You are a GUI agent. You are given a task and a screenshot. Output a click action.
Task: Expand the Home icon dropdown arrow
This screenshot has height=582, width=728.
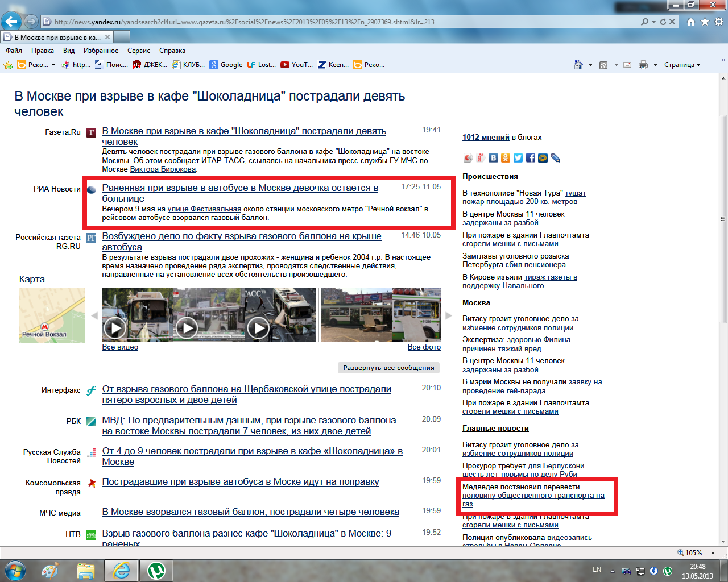[x=590, y=65]
